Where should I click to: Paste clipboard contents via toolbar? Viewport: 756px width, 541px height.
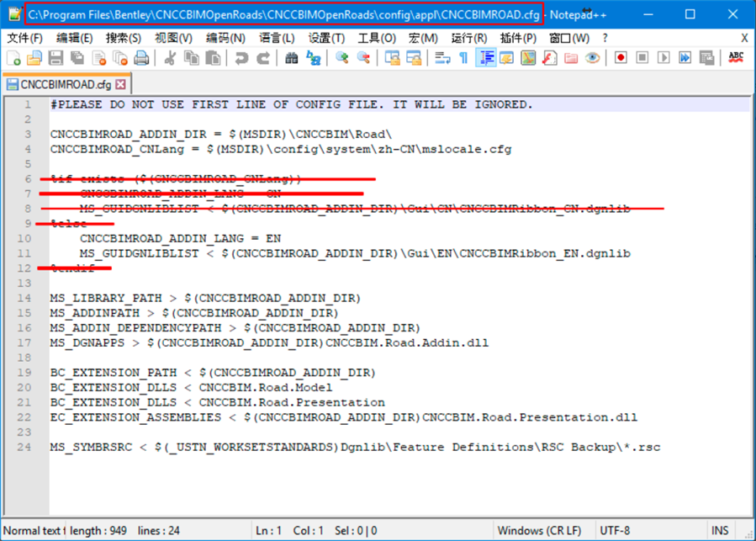coord(213,58)
